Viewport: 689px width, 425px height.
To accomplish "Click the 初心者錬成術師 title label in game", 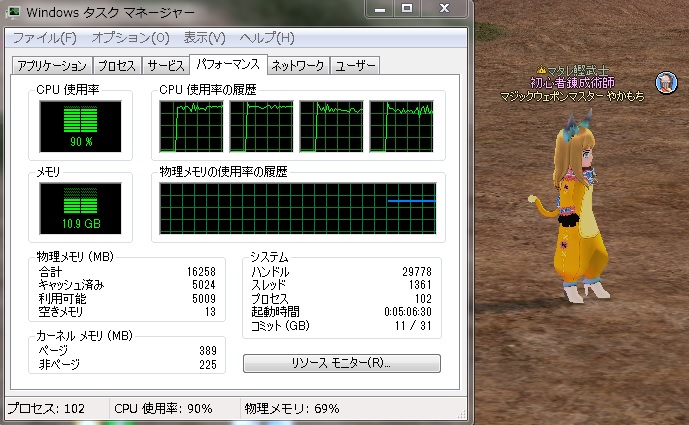I will point(572,83).
